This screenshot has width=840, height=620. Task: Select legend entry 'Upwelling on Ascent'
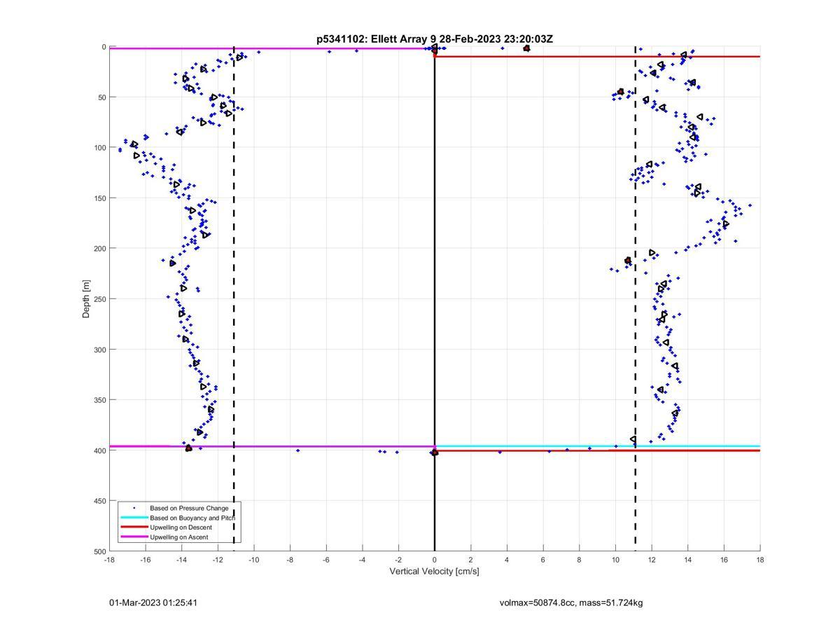(x=178, y=537)
